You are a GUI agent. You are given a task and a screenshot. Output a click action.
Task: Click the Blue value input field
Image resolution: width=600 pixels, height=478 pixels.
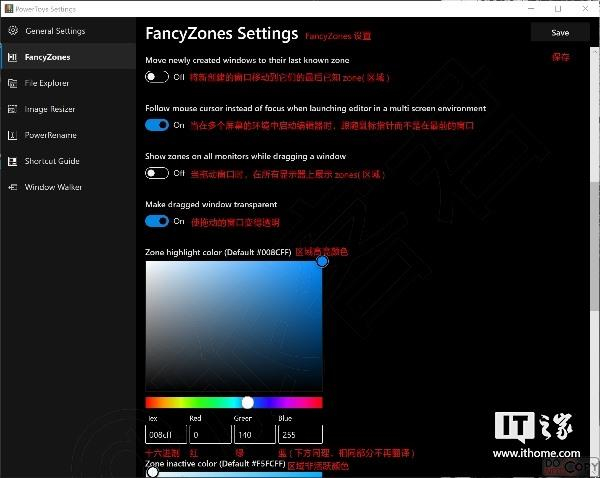coord(300,434)
